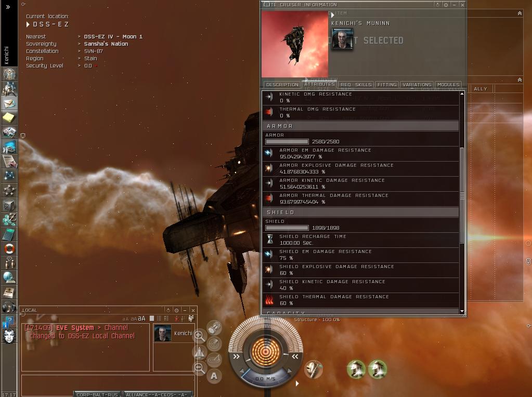Image resolution: width=532 pixels, height=397 pixels.
Task: Click the mask face icon in the sidebar
Action: pyautogui.click(x=9, y=336)
